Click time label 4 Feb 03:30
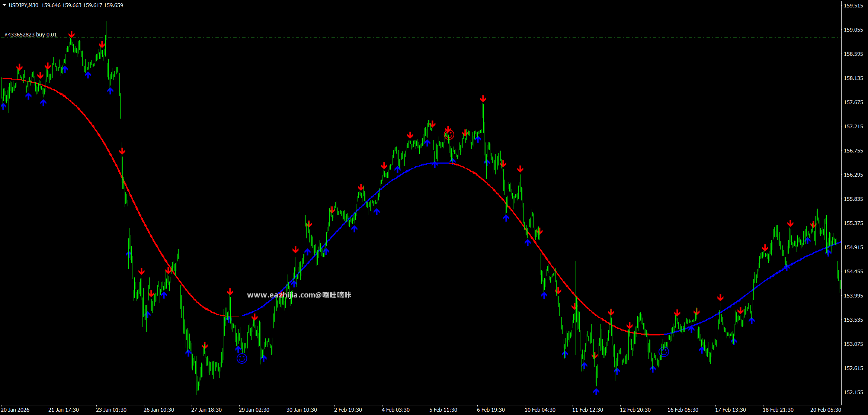The image size is (868, 415). point(396,410)
